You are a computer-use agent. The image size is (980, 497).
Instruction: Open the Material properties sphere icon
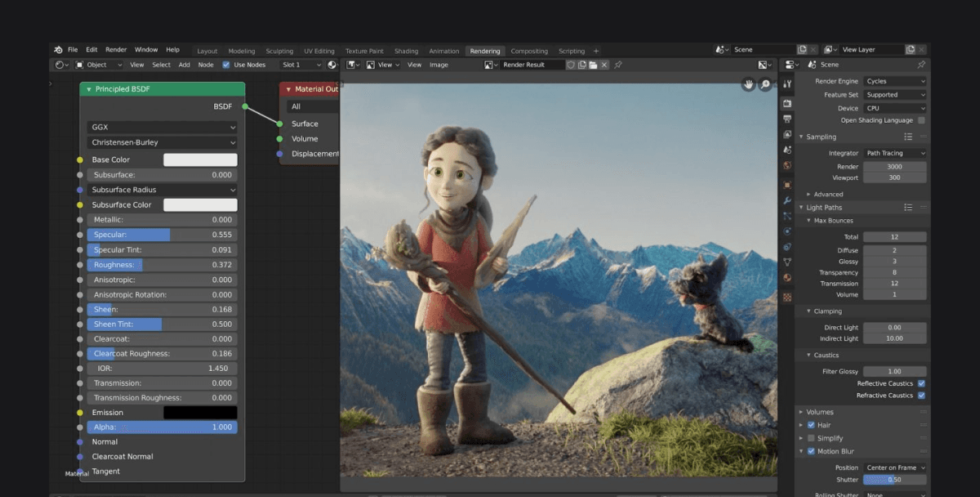point(787,278)
